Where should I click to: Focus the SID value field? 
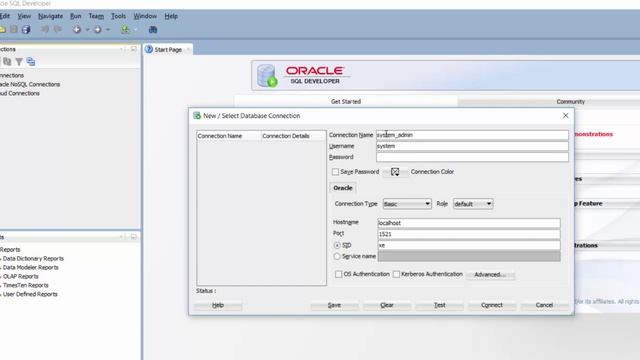(469, 245)
